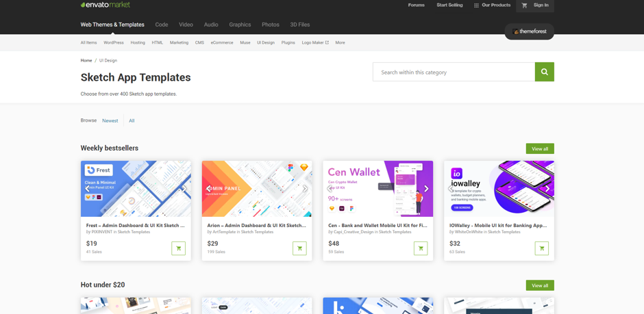Open the All Items submenu
This screenshot has width=644, height=314.
pos(88,42)
